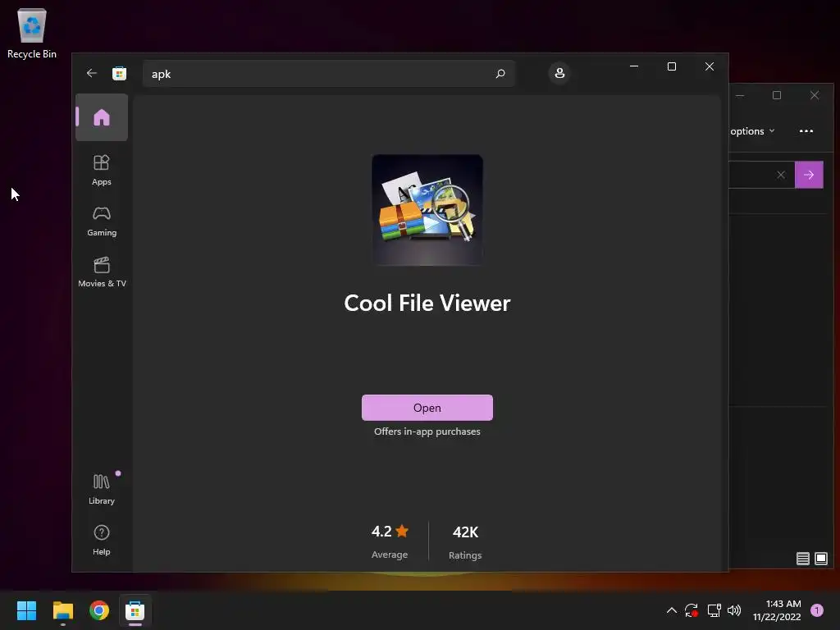Launch Google Chrome from taskbar
This screenshot has width=840, height=630.
coord(99,610)
